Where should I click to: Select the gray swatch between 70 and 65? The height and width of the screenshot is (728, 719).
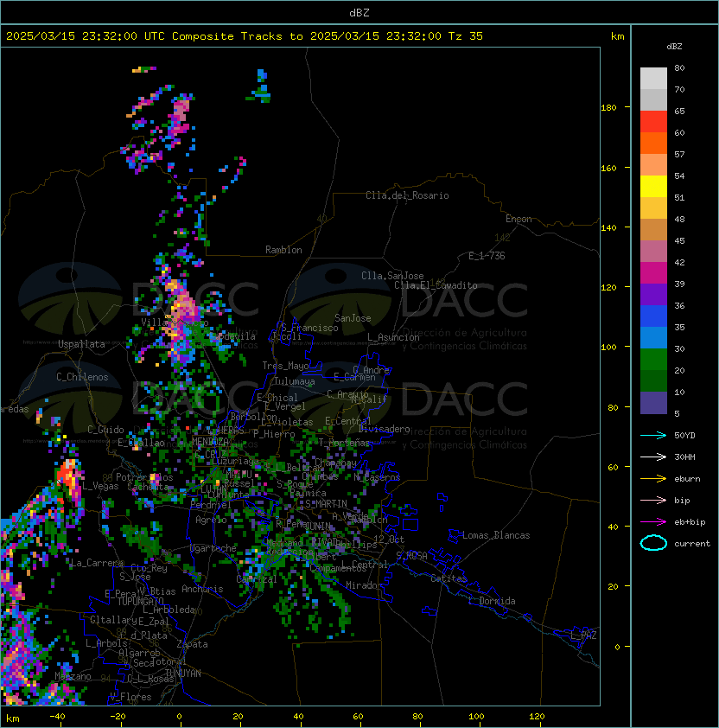pos(653,99)
